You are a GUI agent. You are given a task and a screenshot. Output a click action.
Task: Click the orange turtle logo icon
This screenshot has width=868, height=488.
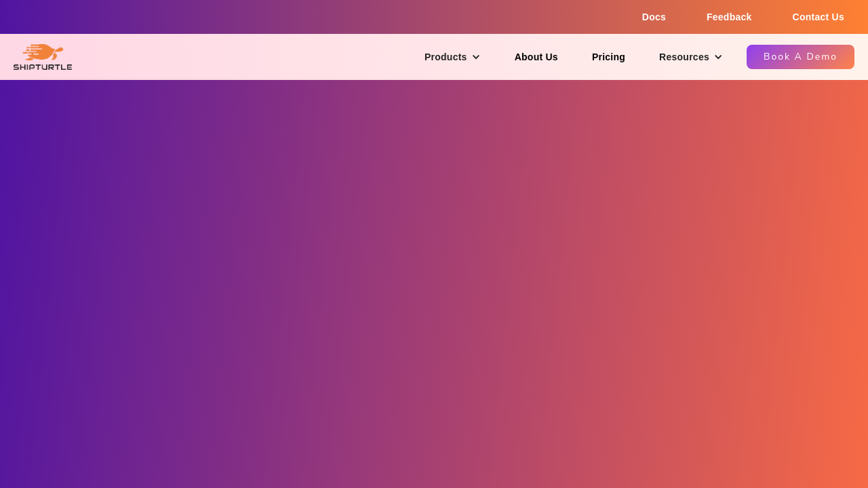pyautogui.click(x=43, y=52)
